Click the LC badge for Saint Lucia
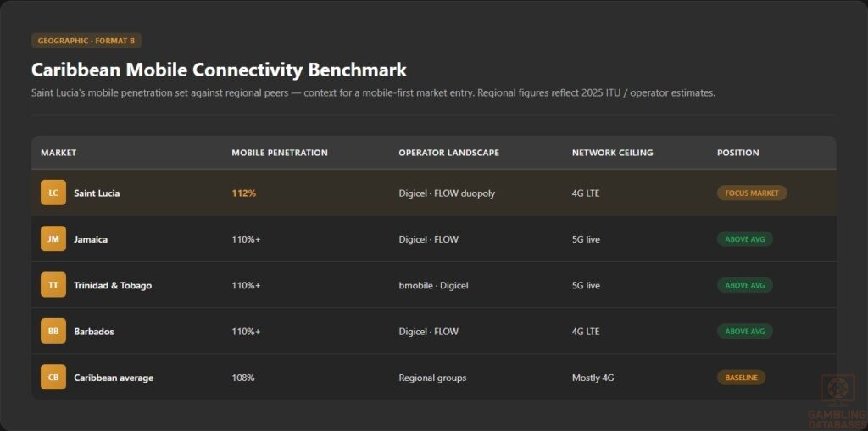The height and width of the screenshot is (431, 868). 53,193
